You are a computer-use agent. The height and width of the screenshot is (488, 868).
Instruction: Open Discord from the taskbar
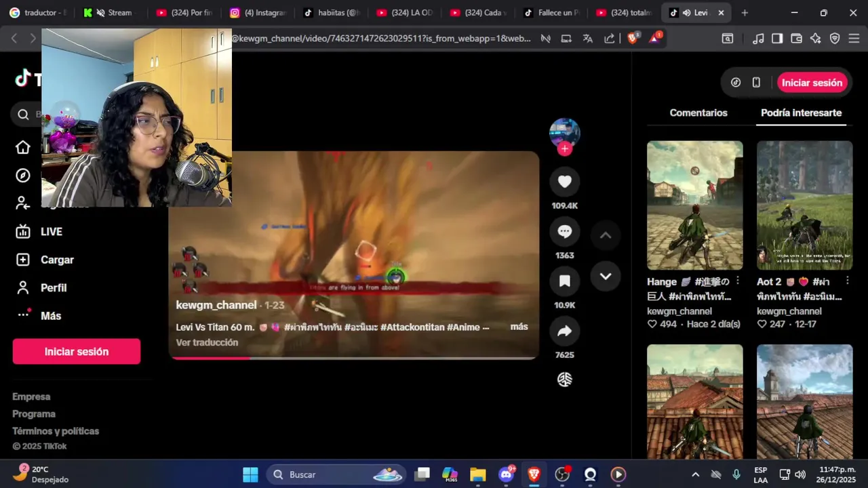click(x=506, y=474)
